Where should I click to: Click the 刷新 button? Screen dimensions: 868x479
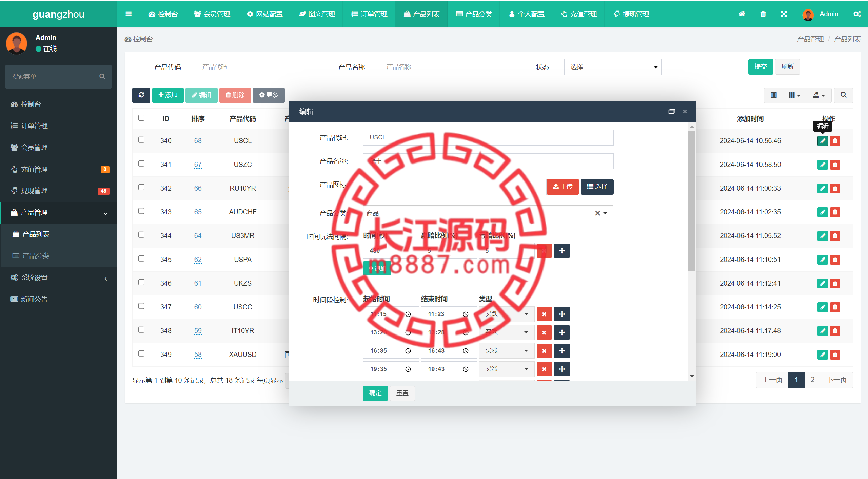point(787,66)
